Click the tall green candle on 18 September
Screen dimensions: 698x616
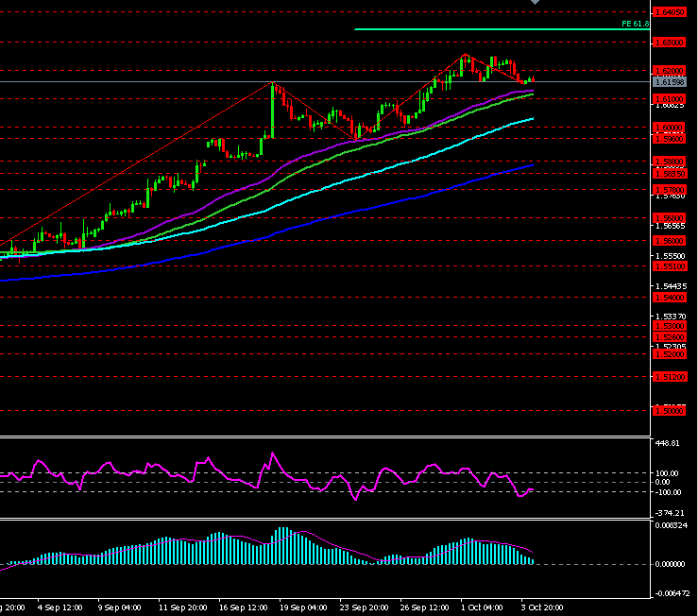coord(272,110)
